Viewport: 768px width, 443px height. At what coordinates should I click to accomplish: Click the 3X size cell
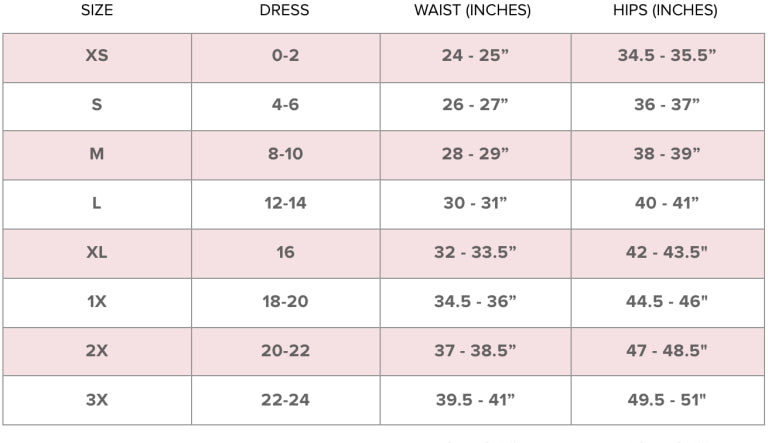point(97,400)
